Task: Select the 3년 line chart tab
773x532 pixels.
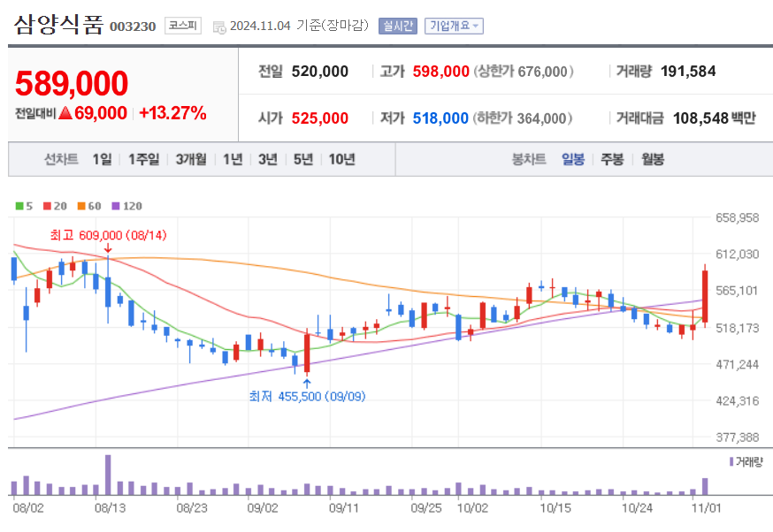Action: pos(268,159)
